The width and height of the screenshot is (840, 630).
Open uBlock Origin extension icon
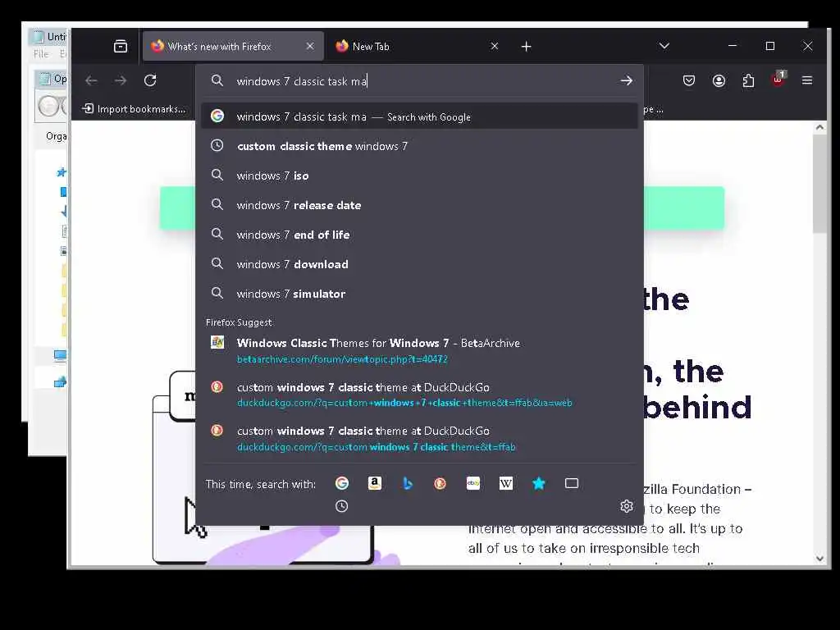(x=778, y=80)
